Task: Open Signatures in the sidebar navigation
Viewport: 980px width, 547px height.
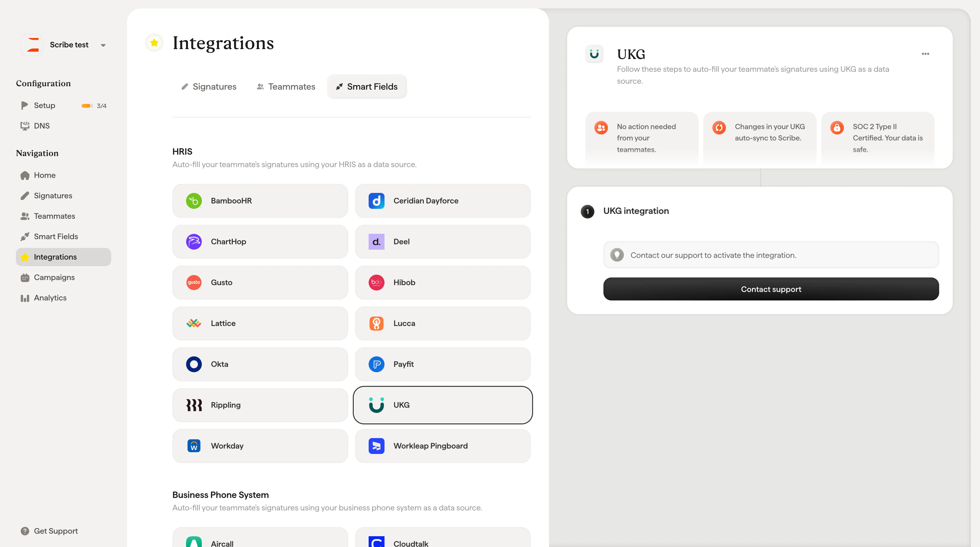Action: (53, 196)
